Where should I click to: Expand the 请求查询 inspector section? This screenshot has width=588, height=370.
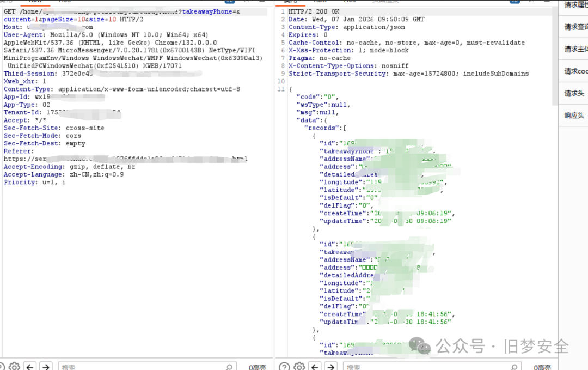[x=576, y=27]
